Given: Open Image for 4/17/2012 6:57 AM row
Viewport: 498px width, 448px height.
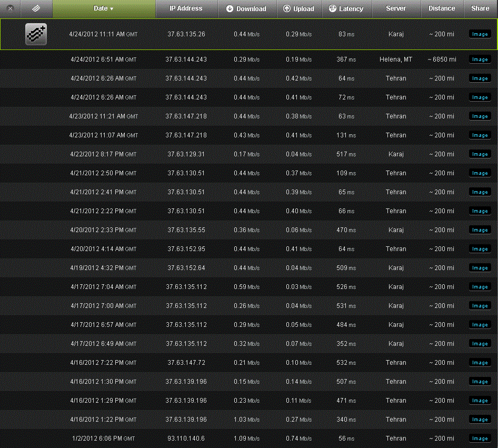Looking at the screenshot, I should [480, 325].
